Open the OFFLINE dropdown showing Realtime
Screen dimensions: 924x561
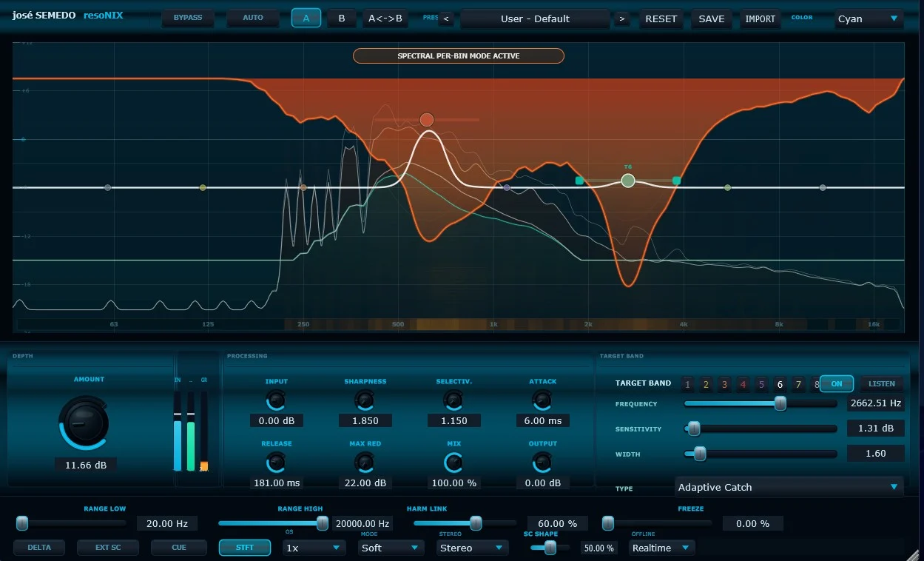click(662, 548)
